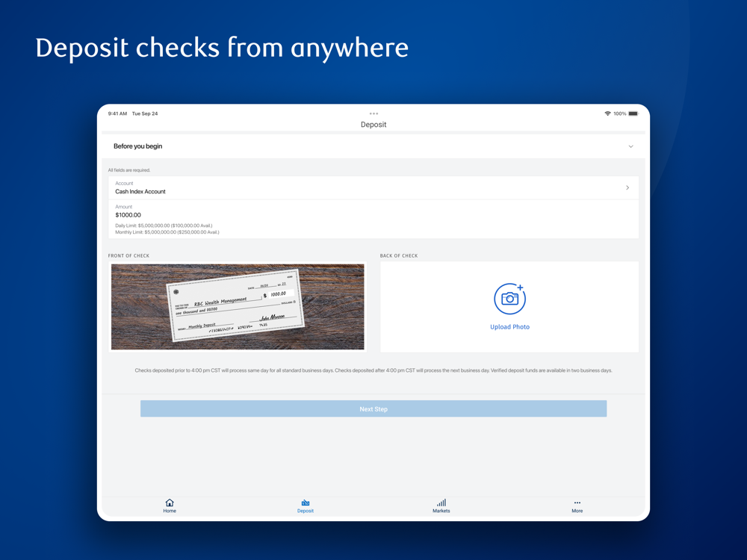747x560 pixels.
Task: Click the 'All fields are required' note
Action: pos(129,170)
